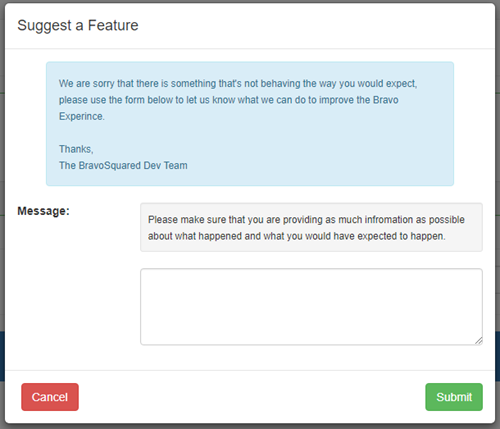Click the Suggest a Feature dialog title
Image resolution: width=500 pixels, height=429 pixels.
coord(78,25)
